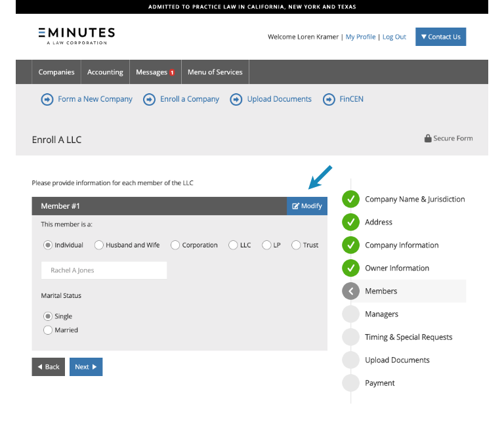Choose LLC as member type
This screenshot has height=422, width=504.
click(x=233, y=245)
